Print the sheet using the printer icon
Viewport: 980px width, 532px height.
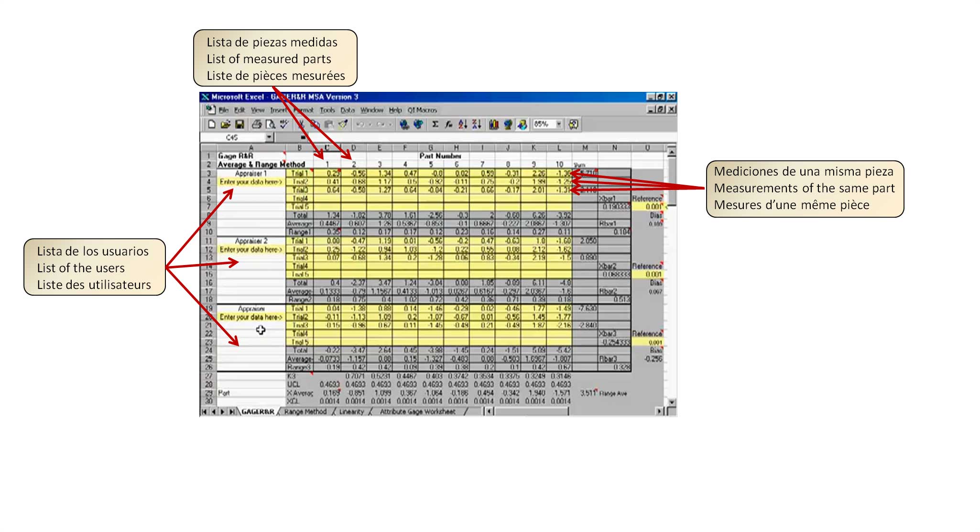[x=257, y=124]
